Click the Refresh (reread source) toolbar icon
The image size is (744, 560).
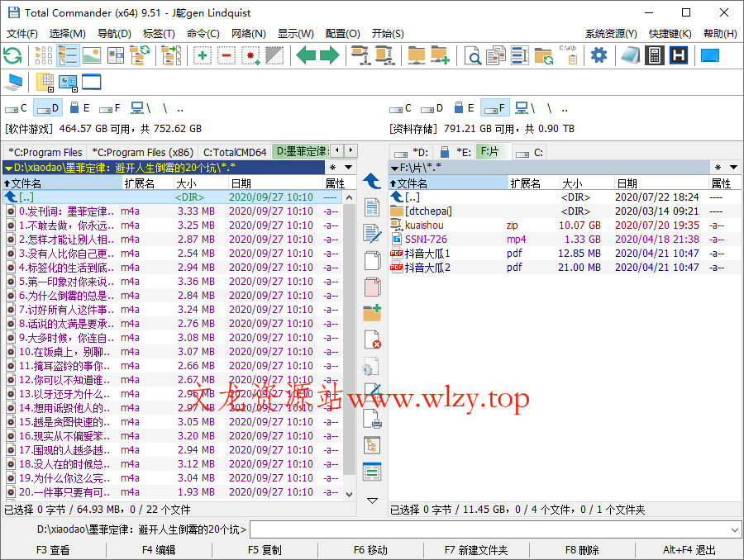(x=12, y=55)
